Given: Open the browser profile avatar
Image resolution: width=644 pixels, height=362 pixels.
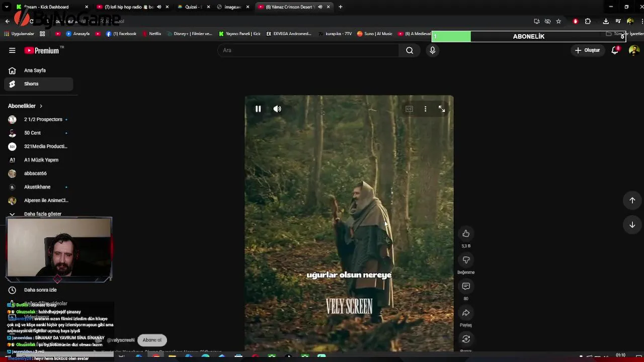Looking at the screenshot, I should (x=630, y=21).
